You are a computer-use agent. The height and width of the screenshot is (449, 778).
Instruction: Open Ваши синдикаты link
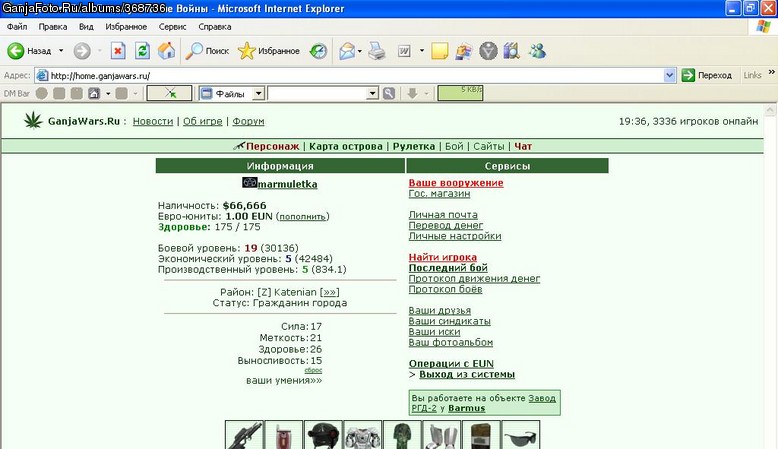[x=450, y=321]
